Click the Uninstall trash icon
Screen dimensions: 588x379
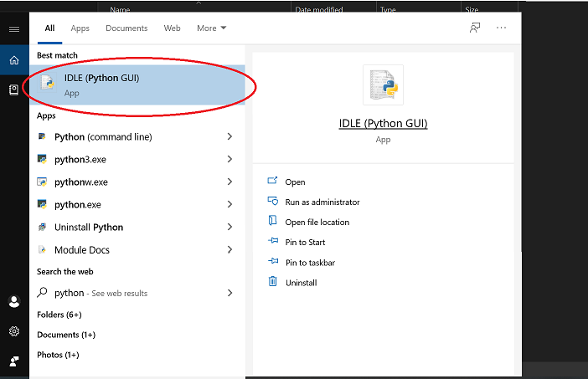click(272, 282)
